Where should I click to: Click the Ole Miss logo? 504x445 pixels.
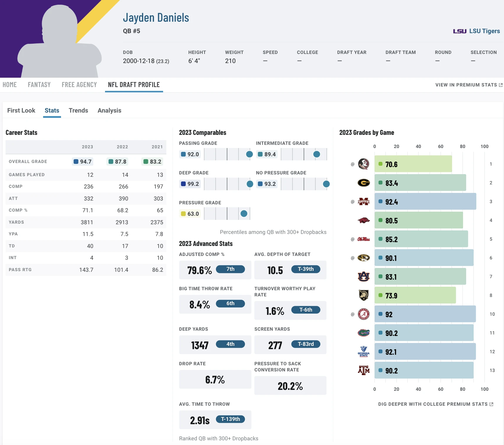point(363,239)
